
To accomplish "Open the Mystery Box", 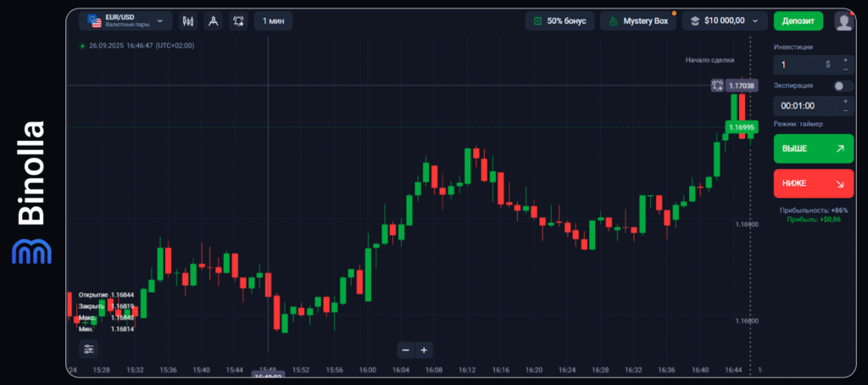I will coord(638,20).
